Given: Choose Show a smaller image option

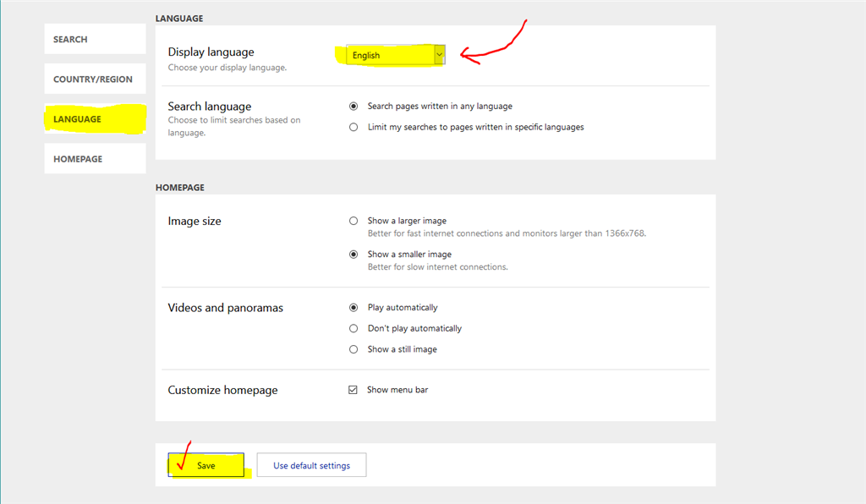Looking at the screenshot, I should click(354, 255).
